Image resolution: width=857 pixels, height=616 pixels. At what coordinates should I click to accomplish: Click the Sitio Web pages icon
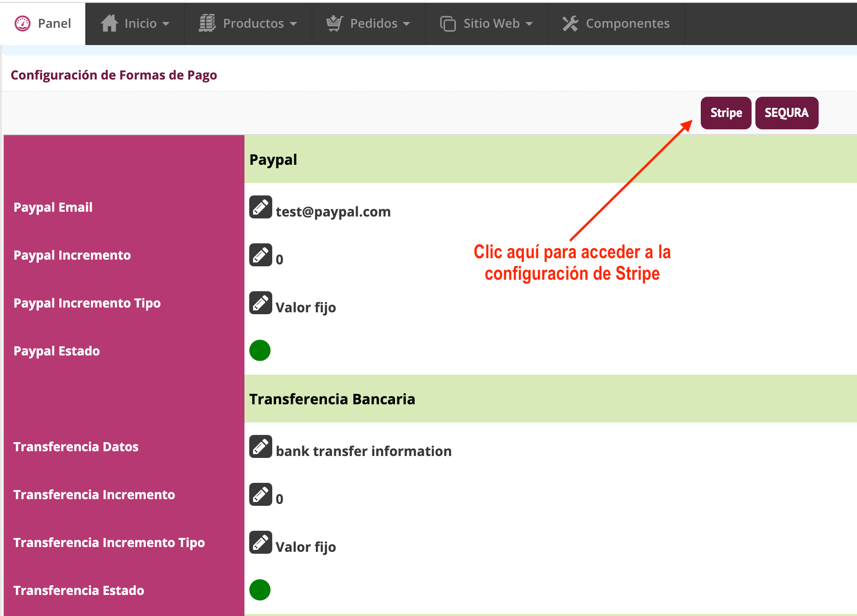click(x=448, y=23)
